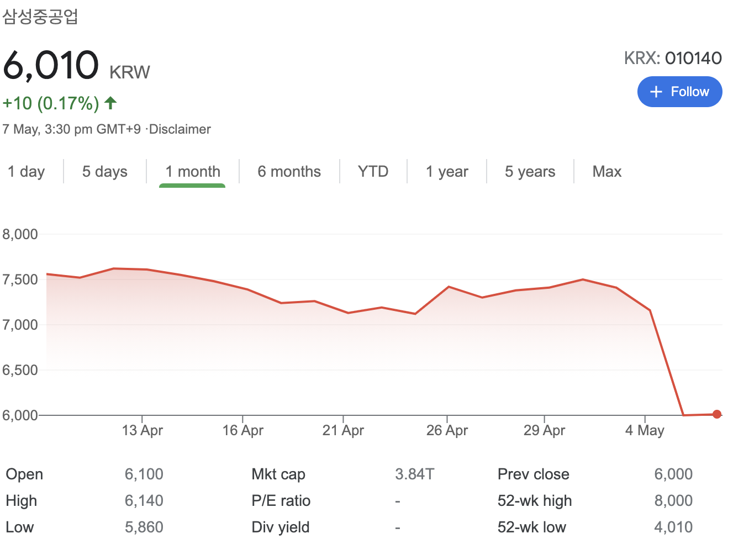749x560 pixels.
Task: Click the 6,010 current price
Action: (x=51, y=65)
